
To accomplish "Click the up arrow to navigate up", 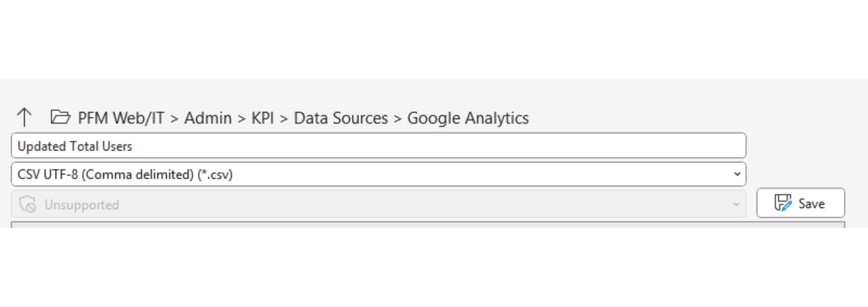I will click(x=24, y=118).
